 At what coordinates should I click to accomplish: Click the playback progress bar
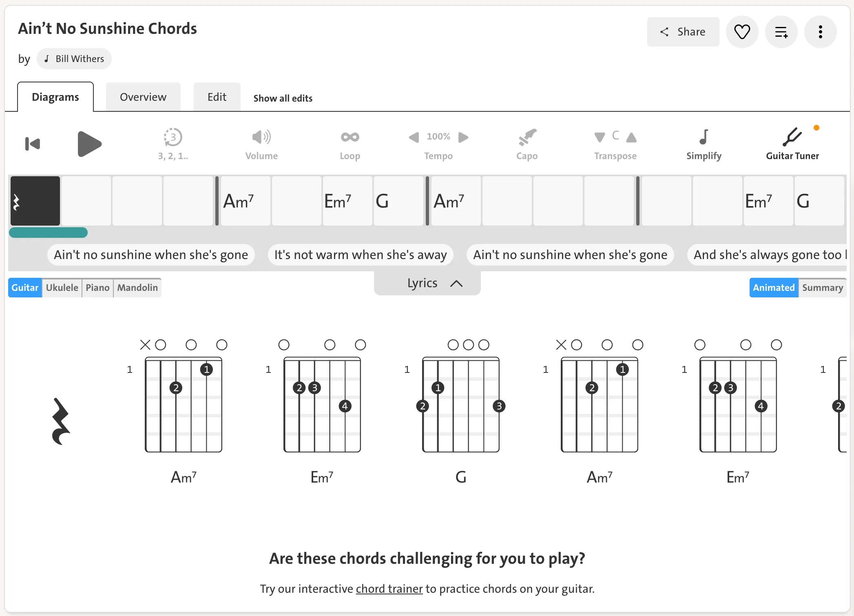coord(48,232)
